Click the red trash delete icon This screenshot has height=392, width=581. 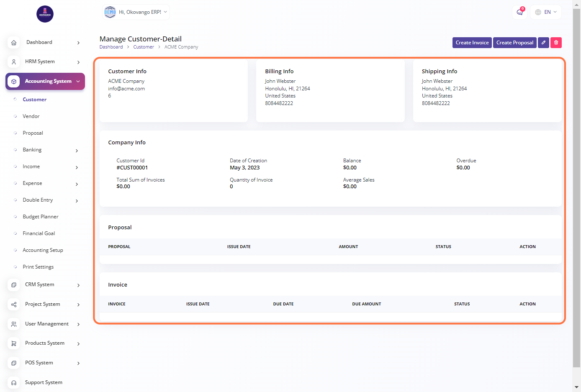(x=556, y=43)
